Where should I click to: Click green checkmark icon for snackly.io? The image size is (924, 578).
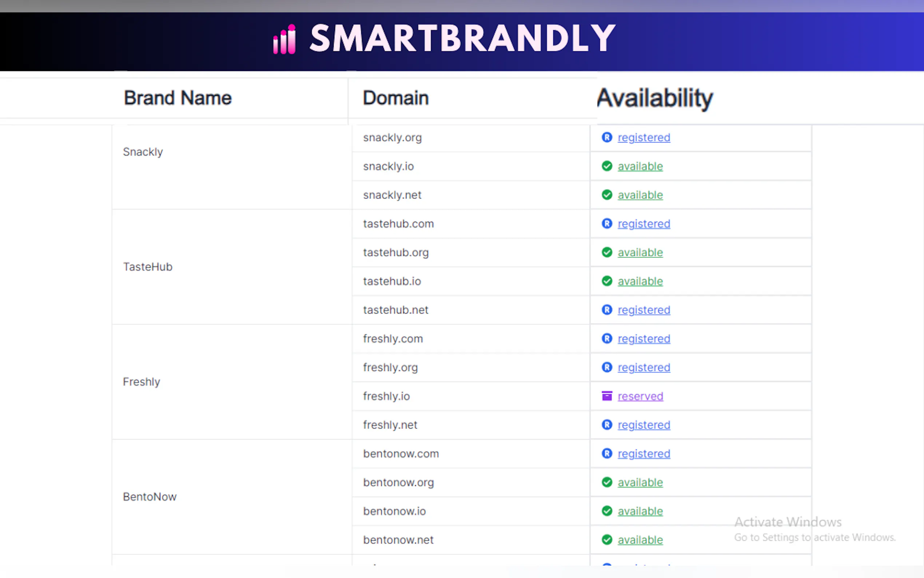[x=606, y=166]
